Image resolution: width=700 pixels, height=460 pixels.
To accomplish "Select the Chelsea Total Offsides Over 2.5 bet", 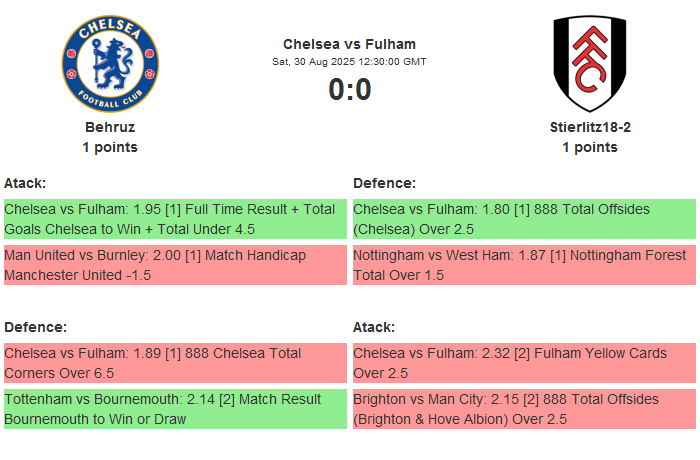I will pos(524,219).
